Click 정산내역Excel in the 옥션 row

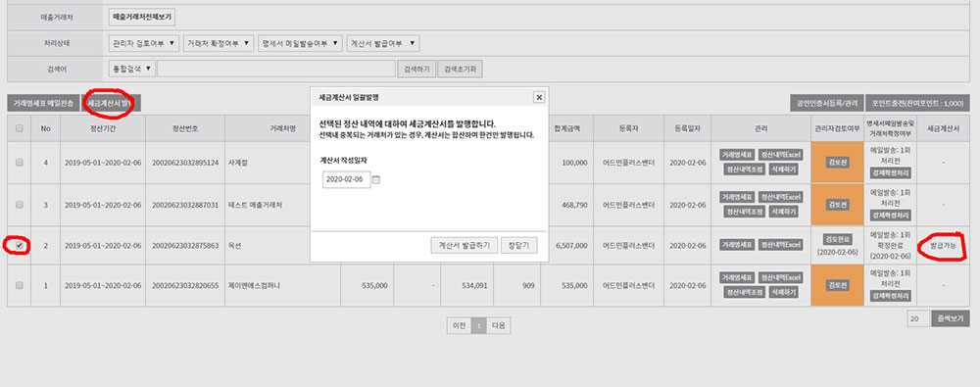click(781, 245)
